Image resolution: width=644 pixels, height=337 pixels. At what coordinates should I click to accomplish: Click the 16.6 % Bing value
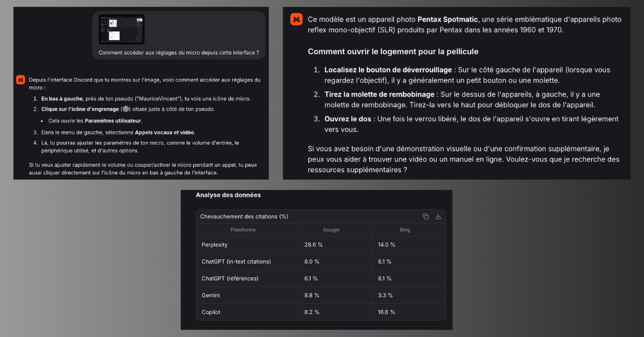386,312
